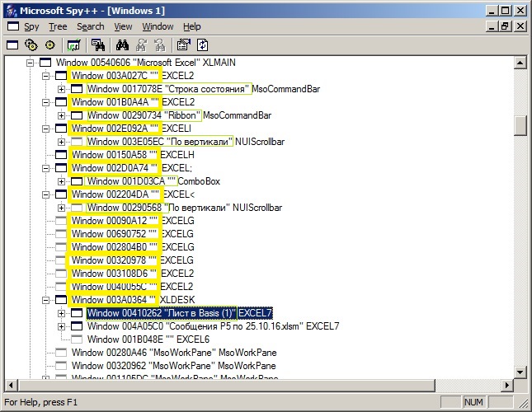Expand the "Ribbon" MsoCommandBar node
The height and width of the screenshot is (412, 532).
coord(61,115)
